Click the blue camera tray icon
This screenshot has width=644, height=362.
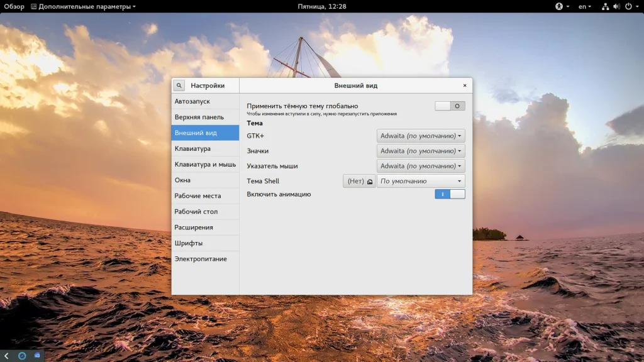point(37,356)
